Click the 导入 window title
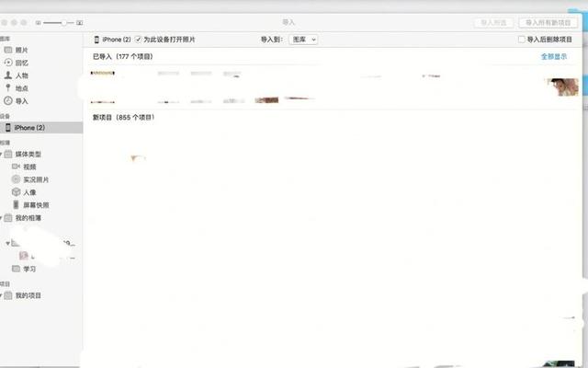The image size is (588, 368). (x=288, y=22)
